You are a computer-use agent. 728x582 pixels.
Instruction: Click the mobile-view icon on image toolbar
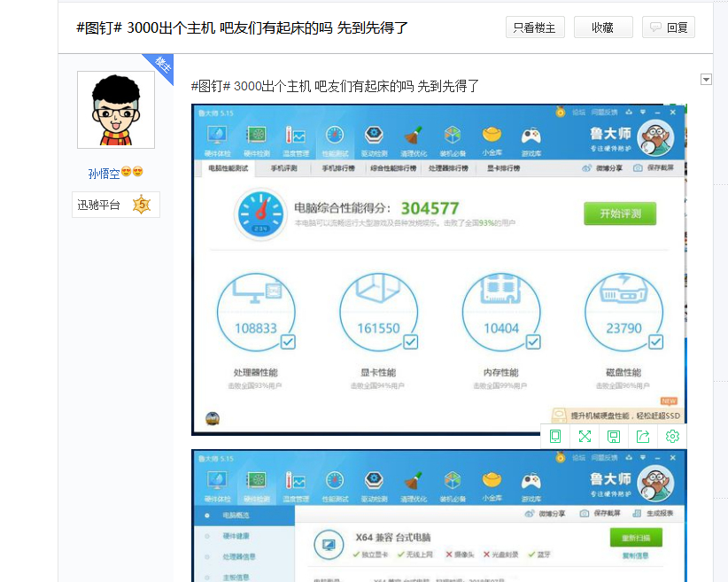click(x=555, y=436)
